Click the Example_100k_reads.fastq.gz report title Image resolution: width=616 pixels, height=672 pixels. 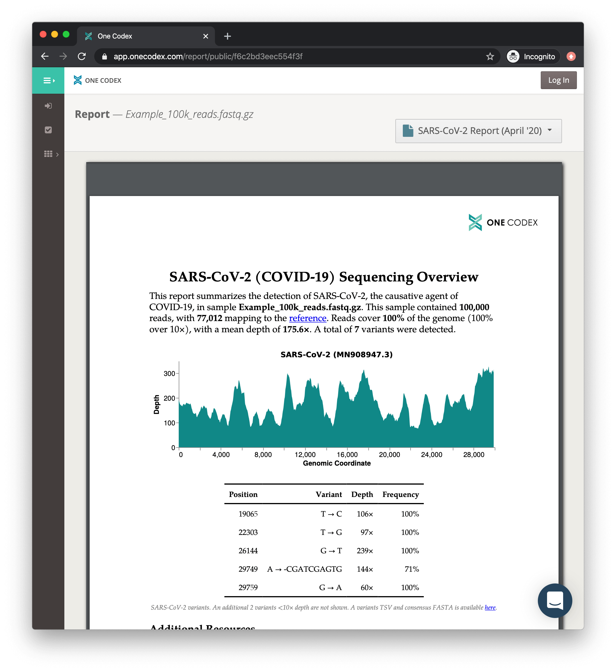[189, 114]
